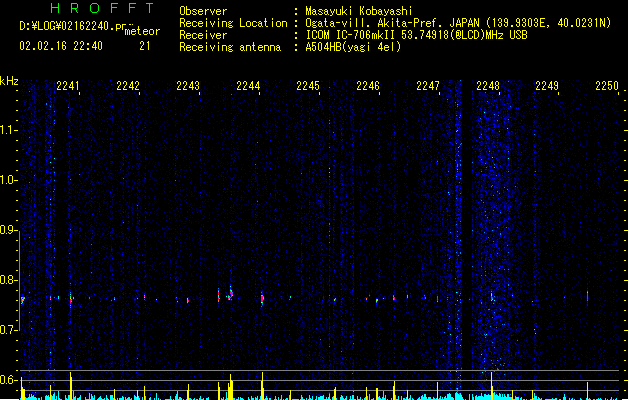
Task: Click the 1.1 kHz frequency axis label
Action: [x=8, y=130]
